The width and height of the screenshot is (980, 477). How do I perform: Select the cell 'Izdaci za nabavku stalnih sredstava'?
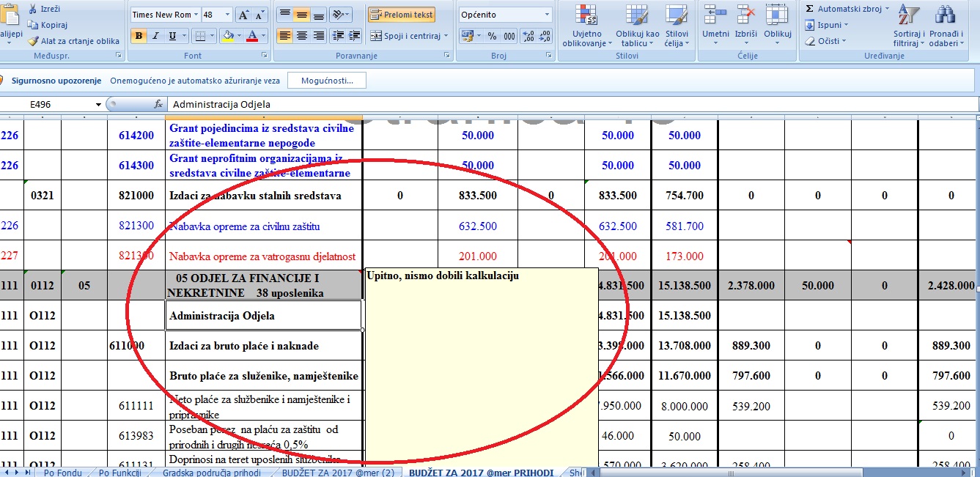pos(264,196)
